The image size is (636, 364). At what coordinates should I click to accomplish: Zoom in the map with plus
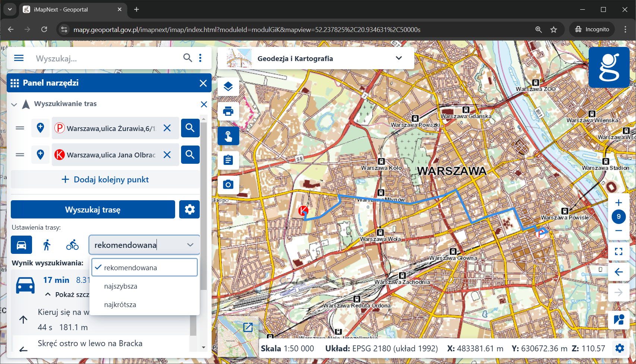coord(618,203)
